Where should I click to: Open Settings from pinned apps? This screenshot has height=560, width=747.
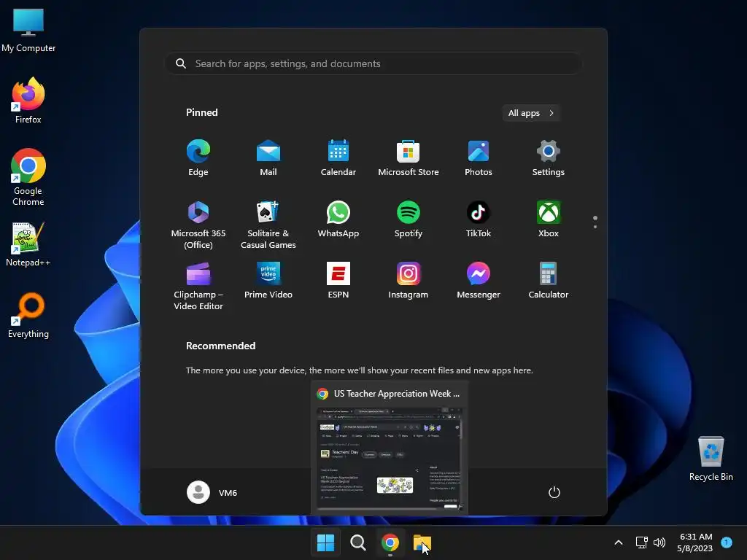549,158
